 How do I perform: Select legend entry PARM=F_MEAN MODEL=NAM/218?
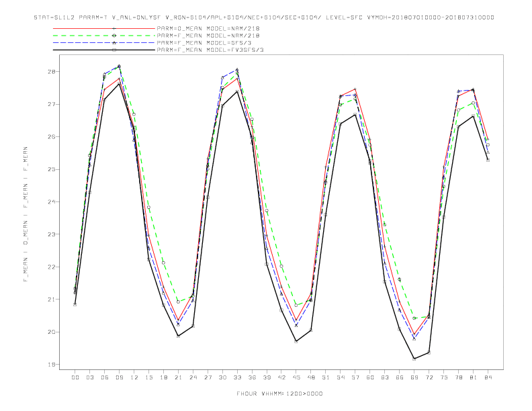[x=208, y=36]
